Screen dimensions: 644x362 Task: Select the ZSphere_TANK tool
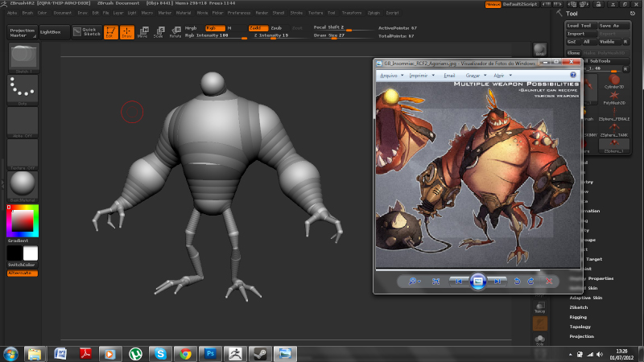[x=614, y=130]
